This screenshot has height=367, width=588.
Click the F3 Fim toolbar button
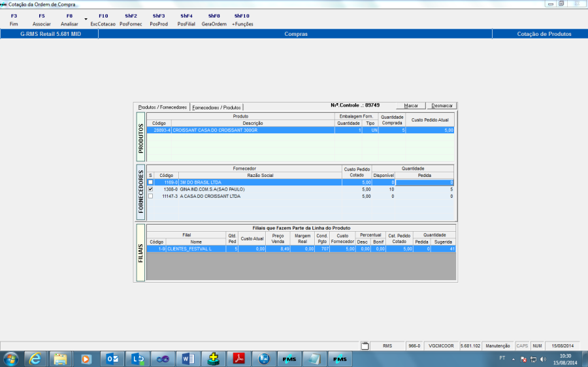14,20
